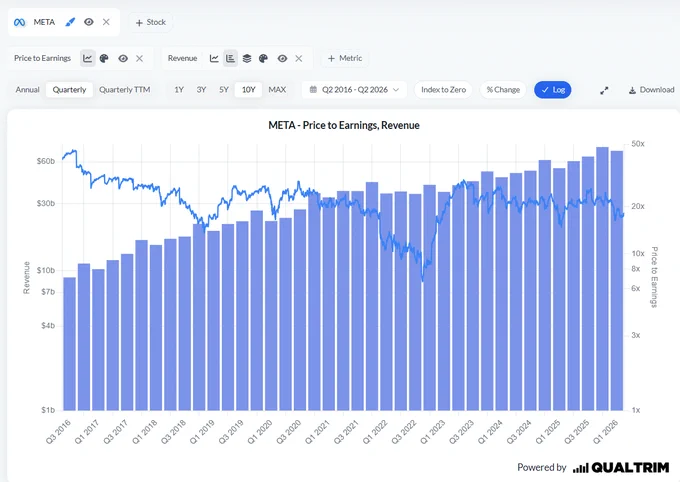680x482 pixels.
Task: Disable the Log scale toggle
Action: 553,90
